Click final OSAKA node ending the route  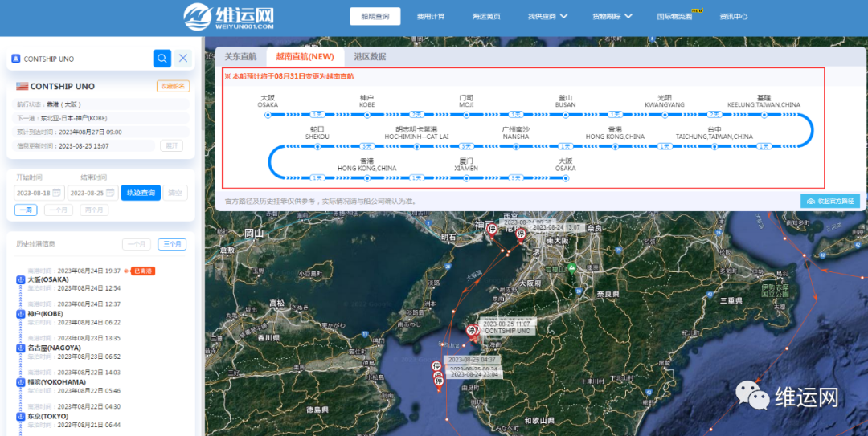pos(566,178)
